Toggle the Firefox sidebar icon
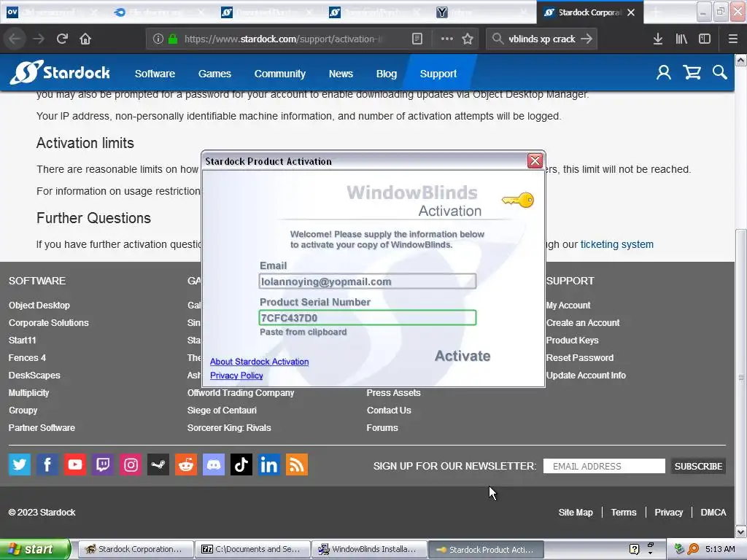 (x=705, y=39)
